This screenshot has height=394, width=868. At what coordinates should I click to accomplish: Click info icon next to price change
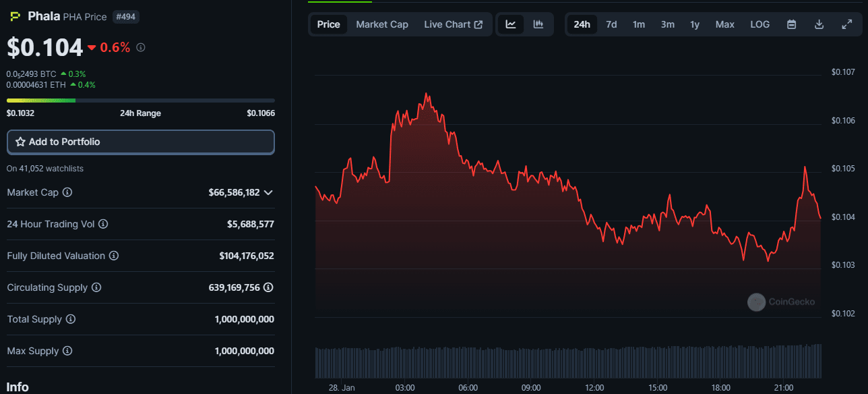[140, 47]
